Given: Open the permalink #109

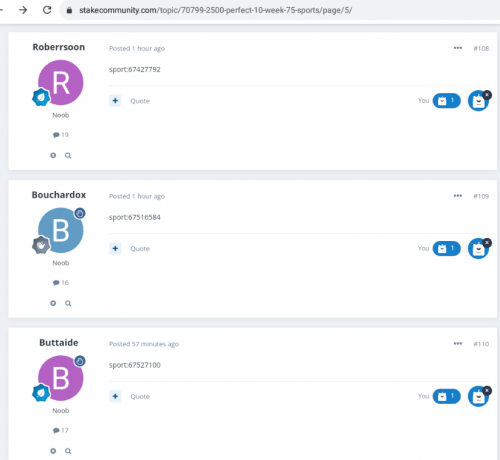Looking at the screenshot, I should (x=481, y=196).
